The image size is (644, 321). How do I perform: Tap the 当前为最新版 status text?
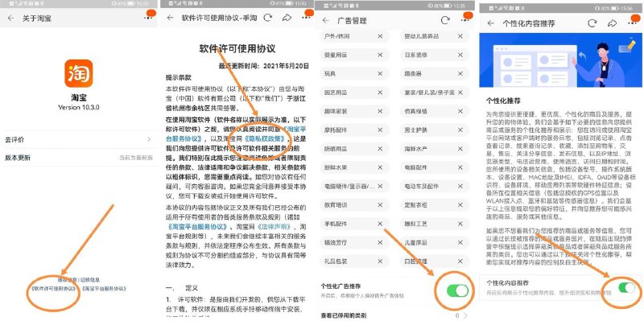tap(136, 158)
